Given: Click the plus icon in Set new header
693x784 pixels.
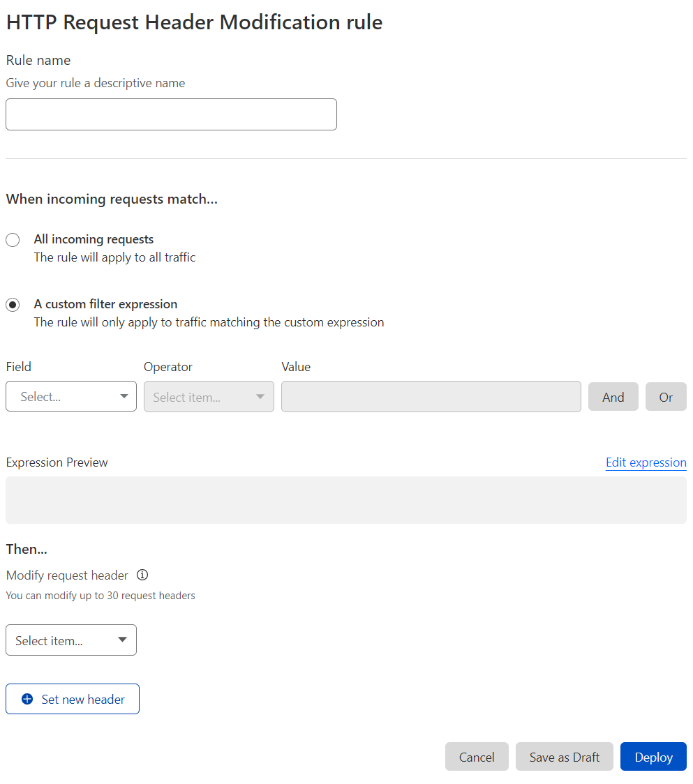Looking at the screenshot, I should (27, 699).
